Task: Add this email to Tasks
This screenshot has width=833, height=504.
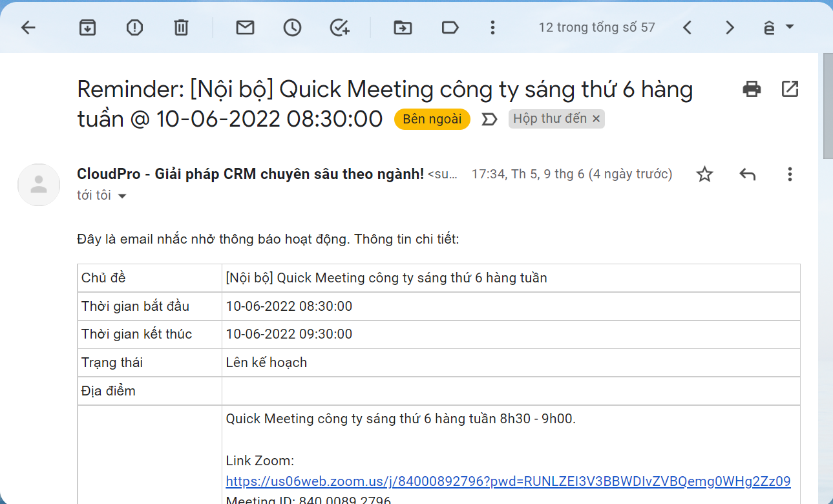Action: pos(339,27)
